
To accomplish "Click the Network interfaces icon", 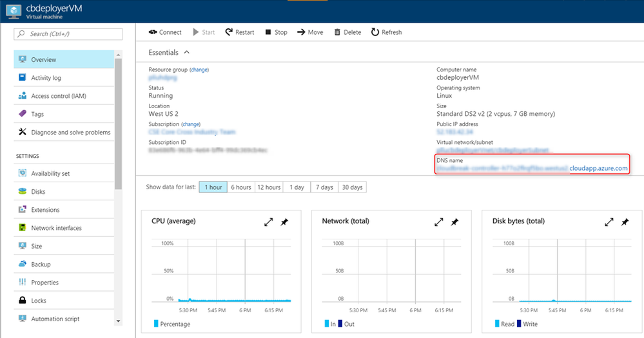I will coord(22,228).
